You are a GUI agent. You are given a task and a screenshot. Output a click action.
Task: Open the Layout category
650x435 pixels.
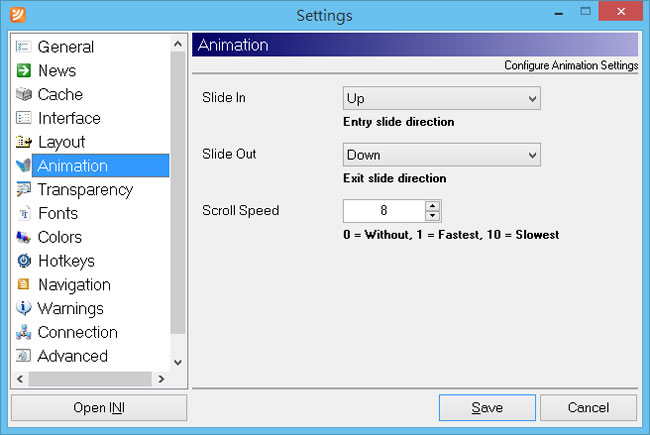(x=61, y=142)
